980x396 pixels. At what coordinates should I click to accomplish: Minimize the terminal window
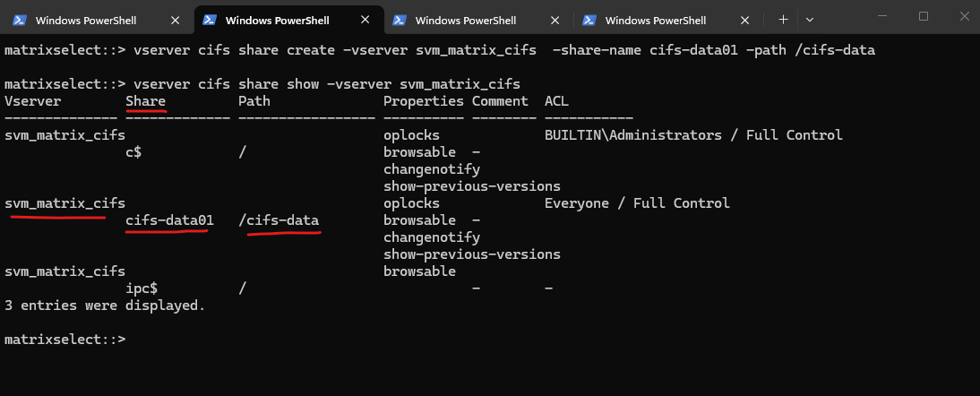pyautogui.click(x=882, y=16)
